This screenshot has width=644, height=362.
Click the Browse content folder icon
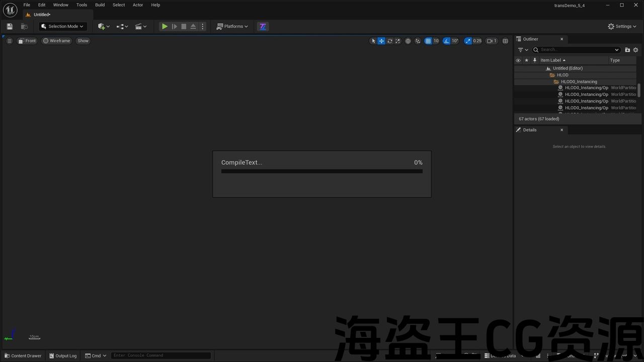point(24,27)
